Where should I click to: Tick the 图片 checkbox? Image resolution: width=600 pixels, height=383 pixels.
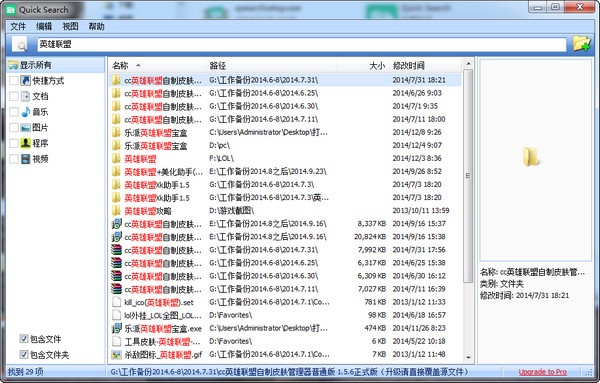click(x=14, y=127)
